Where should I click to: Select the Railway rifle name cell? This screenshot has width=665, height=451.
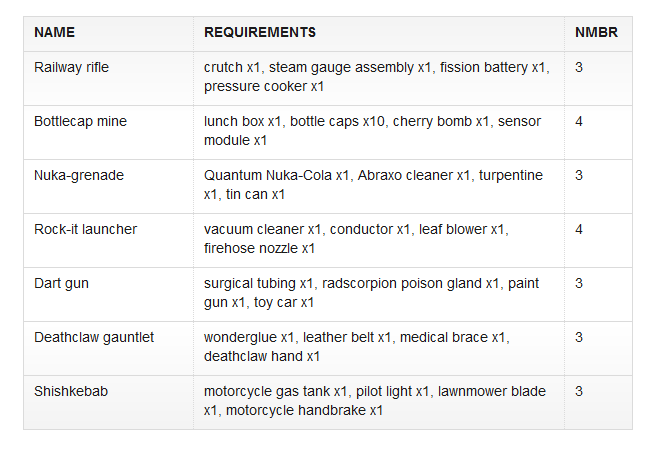[x=71, y=68]
